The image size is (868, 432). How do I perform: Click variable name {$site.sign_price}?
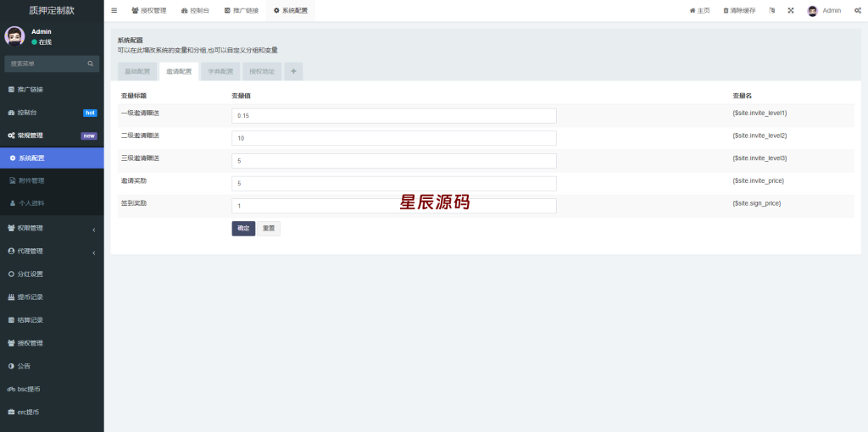[757, 203]
